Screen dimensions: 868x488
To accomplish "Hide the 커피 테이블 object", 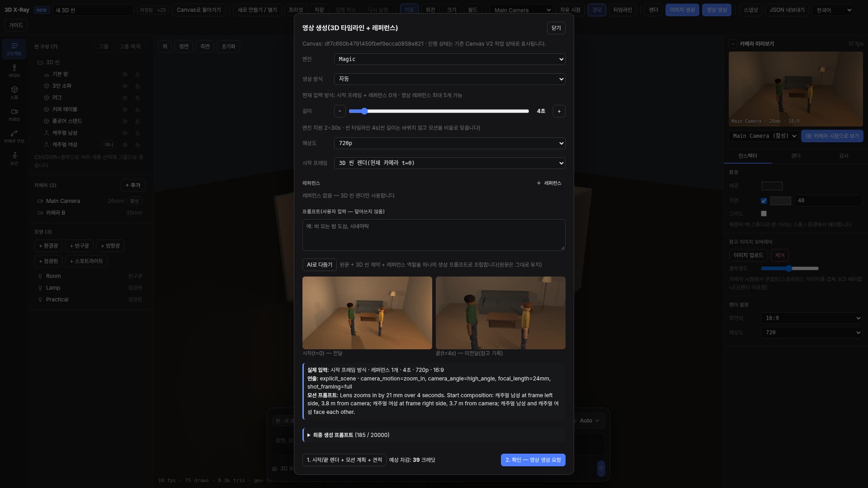I will (125, 109).
